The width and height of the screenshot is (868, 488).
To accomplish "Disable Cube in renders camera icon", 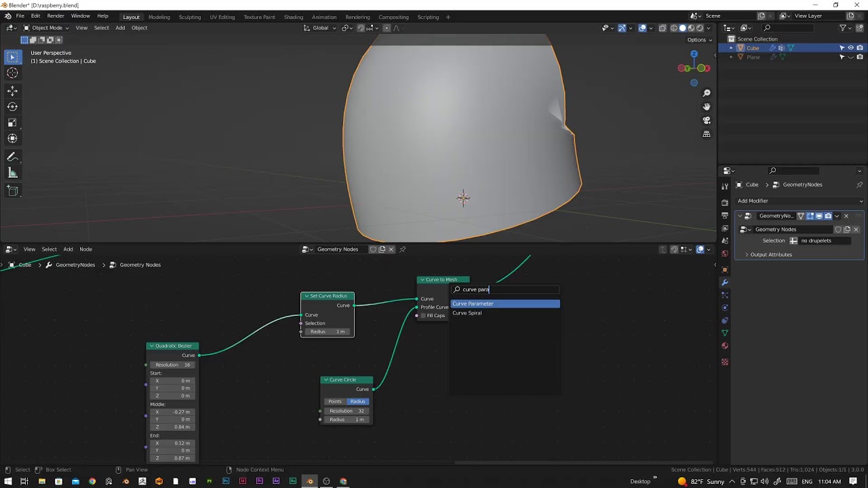I will (x=860, y=48).
